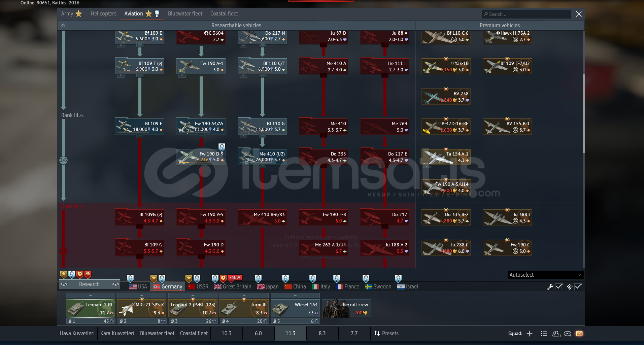The width and height of the screenshot is (644, 345).
Task: Open contacts friends icon
Action: 556,334
